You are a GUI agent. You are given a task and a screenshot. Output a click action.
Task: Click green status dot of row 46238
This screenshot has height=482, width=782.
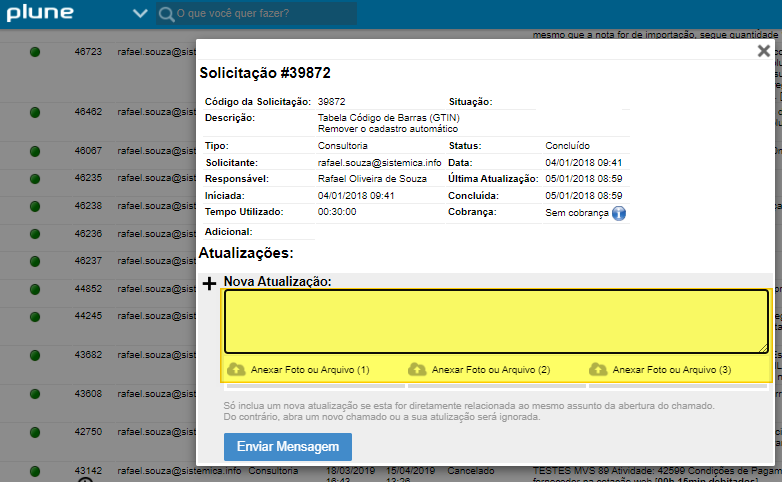(35, 206)
